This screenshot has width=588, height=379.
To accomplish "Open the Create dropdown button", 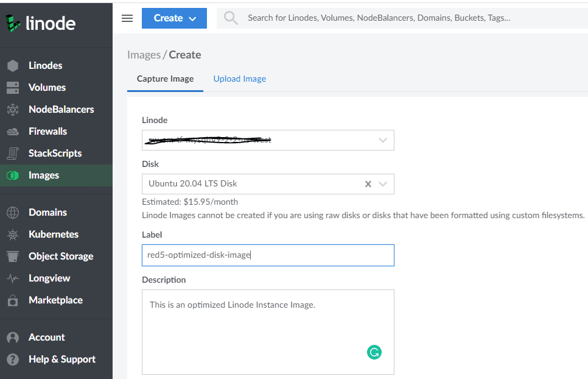I will point(174,18).
